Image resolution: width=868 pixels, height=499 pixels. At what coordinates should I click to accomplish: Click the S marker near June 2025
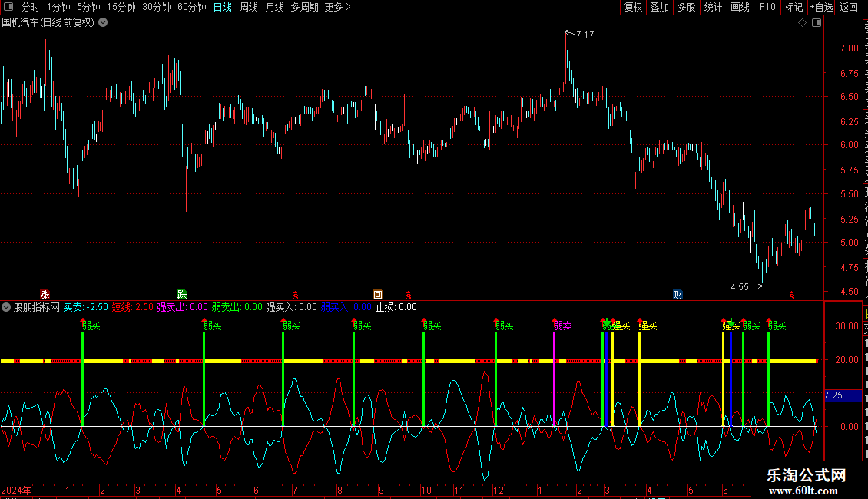pos(792,296)
